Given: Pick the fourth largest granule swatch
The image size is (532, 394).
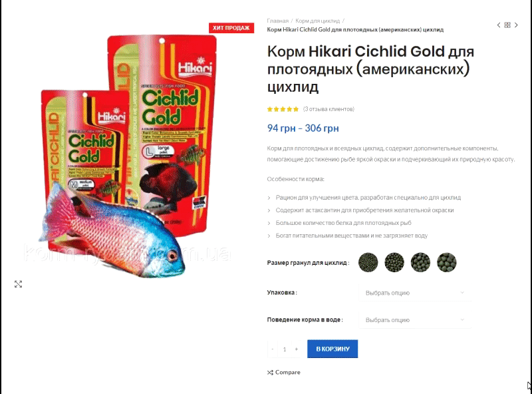Looking at the screenshot, I should (x=446, y=262).
